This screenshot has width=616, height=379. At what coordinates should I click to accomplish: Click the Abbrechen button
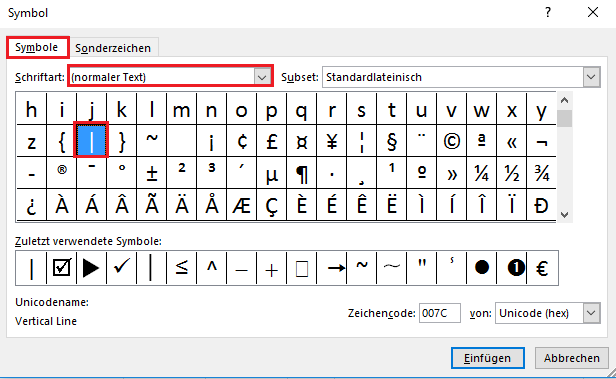572,358
